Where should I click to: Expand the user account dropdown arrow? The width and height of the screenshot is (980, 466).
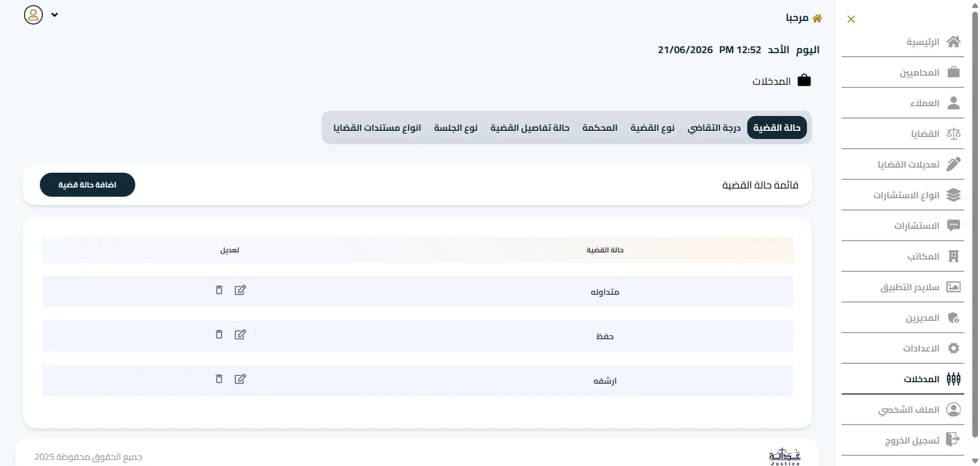55,15
